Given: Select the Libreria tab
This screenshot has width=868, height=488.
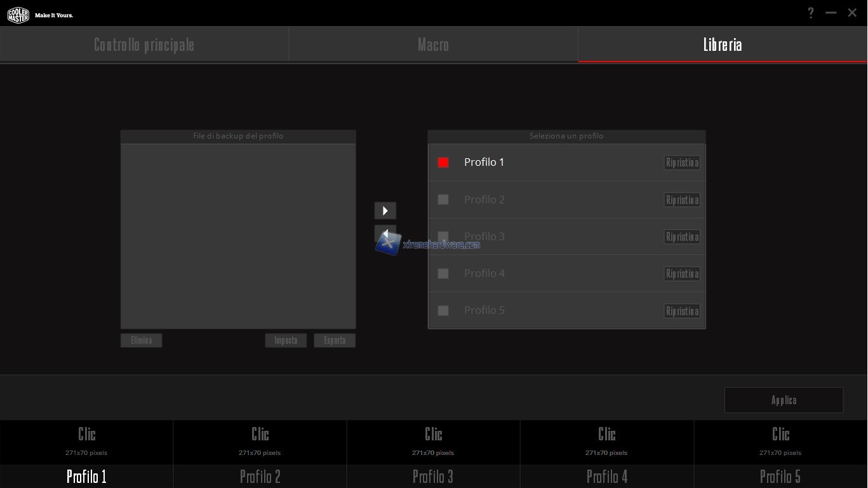Looking at the screenshot, I should (x=722, y=44).
